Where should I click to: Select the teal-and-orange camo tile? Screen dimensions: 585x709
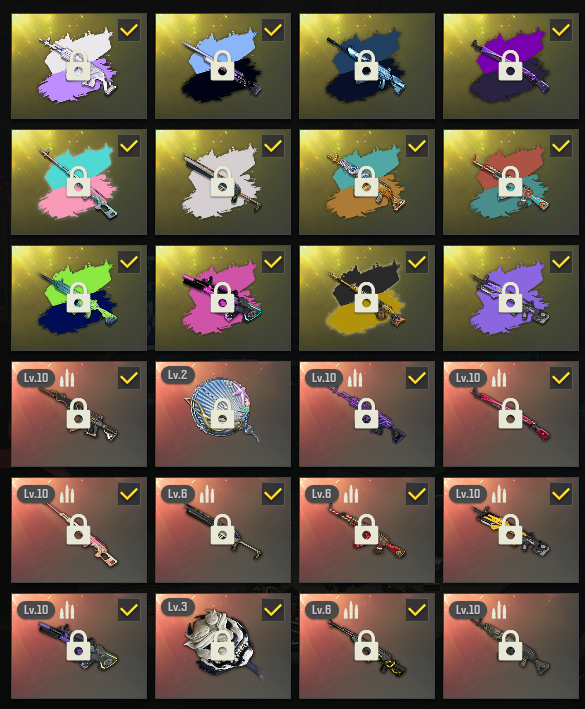coord(367,182)
